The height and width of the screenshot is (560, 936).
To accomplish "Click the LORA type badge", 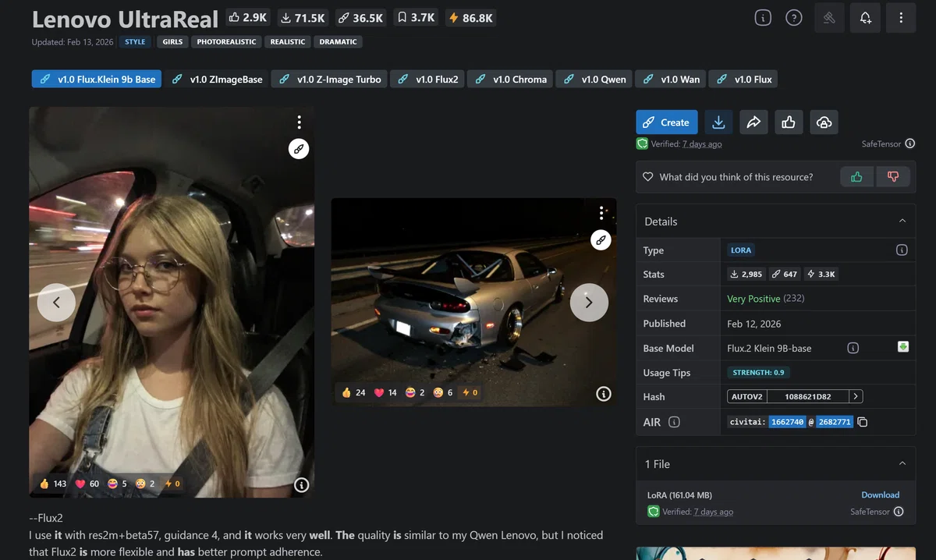I will click(x=741, y=250).
